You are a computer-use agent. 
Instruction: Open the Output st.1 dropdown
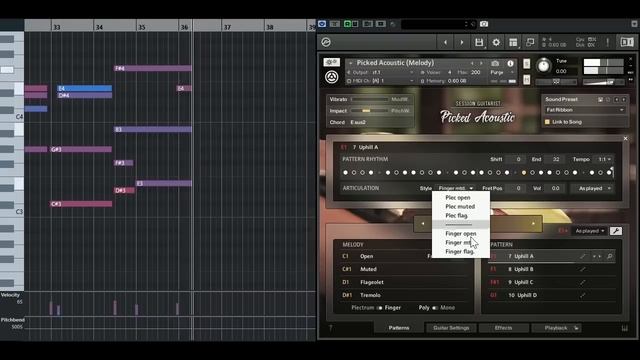click(x=380, y=72)
